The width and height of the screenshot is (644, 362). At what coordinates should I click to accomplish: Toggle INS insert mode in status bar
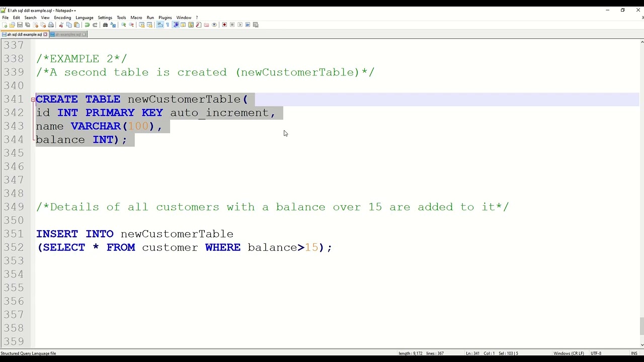click(634, 353)
